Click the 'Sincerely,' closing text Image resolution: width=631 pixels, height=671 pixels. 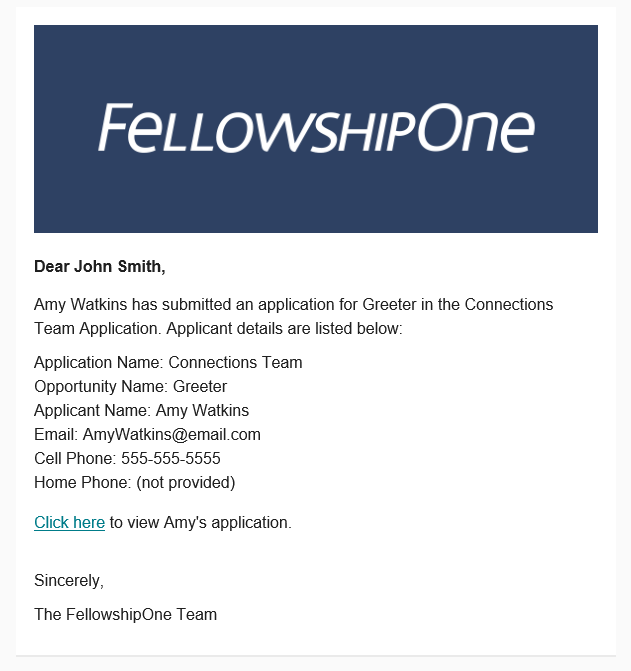[69, 581]
